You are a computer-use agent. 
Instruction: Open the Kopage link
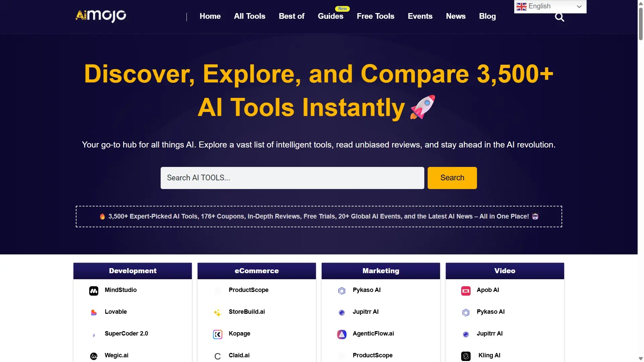click(x=239, y=334)
